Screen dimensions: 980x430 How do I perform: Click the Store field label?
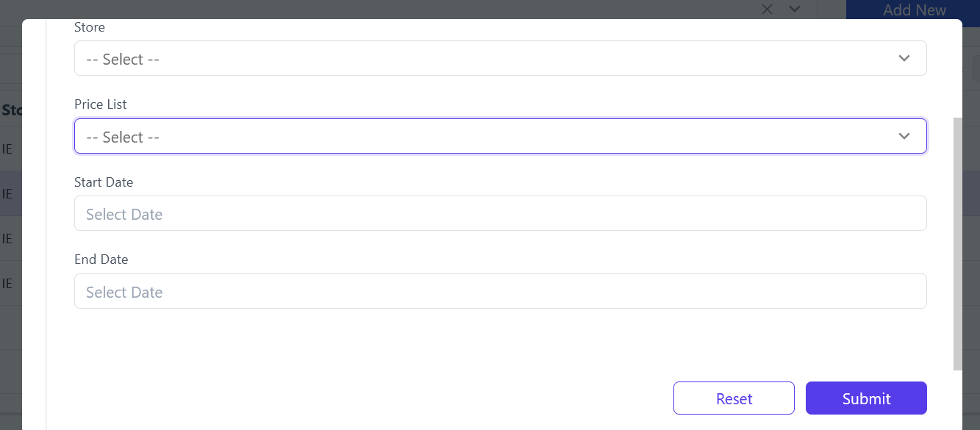(x=90, y=27)
